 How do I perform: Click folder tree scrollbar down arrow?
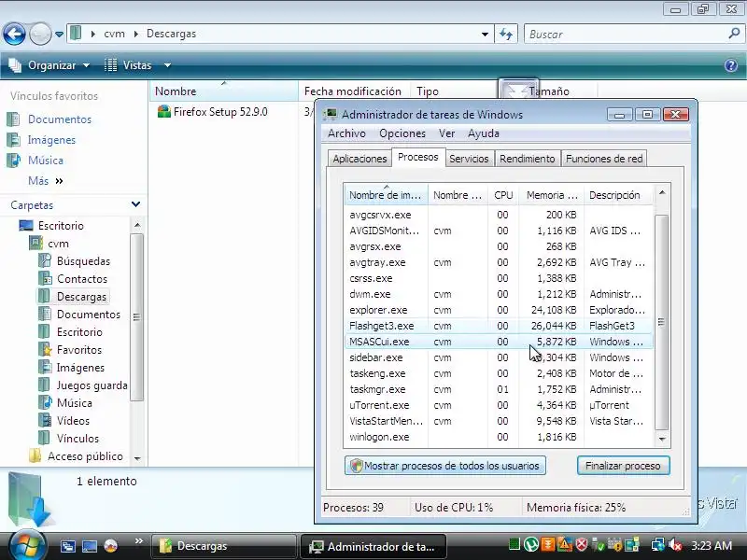(136, 458)
